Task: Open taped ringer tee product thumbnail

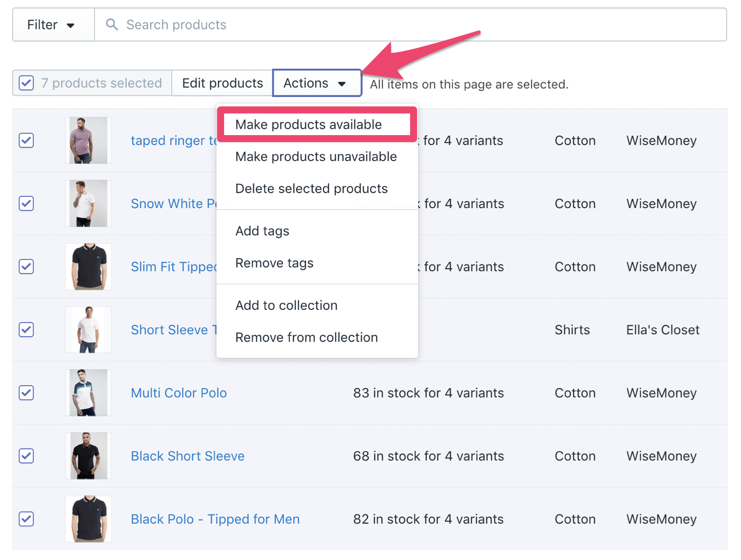Action: [x=89, y=140]
